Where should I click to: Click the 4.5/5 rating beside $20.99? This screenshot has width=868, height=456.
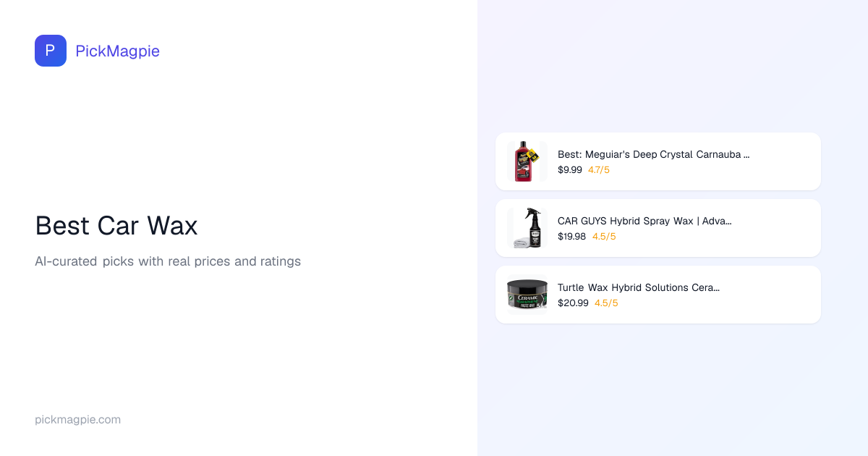coord(606,303)
